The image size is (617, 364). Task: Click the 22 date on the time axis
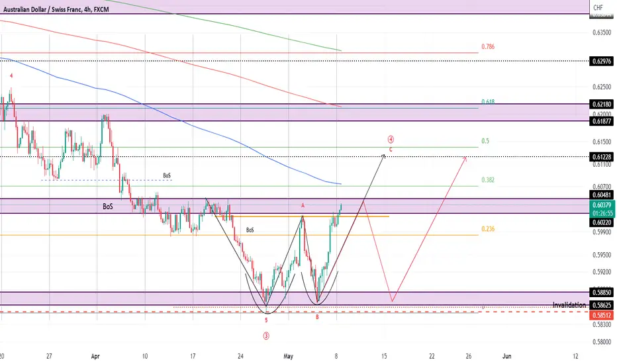[432, 356]
